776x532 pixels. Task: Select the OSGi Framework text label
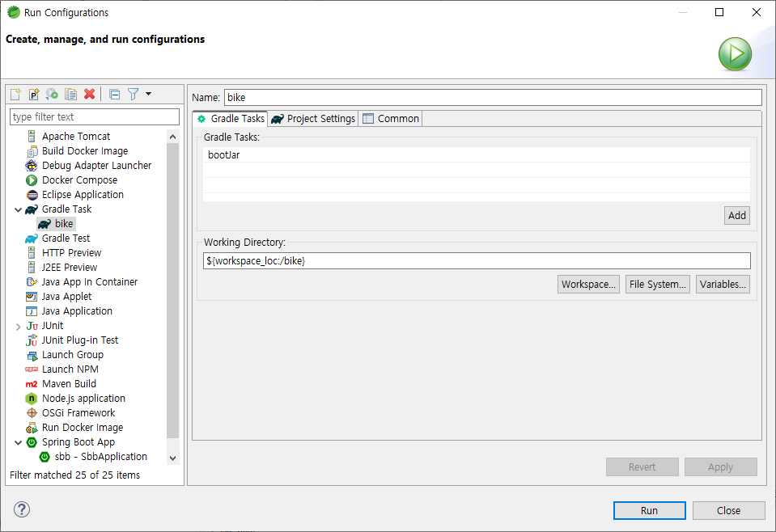coord(78,413)
